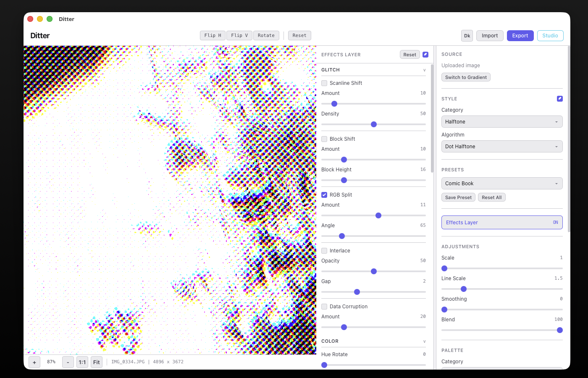Click the Style section edit pencil icon
The image size is (588, 378).
coord(559,99)
